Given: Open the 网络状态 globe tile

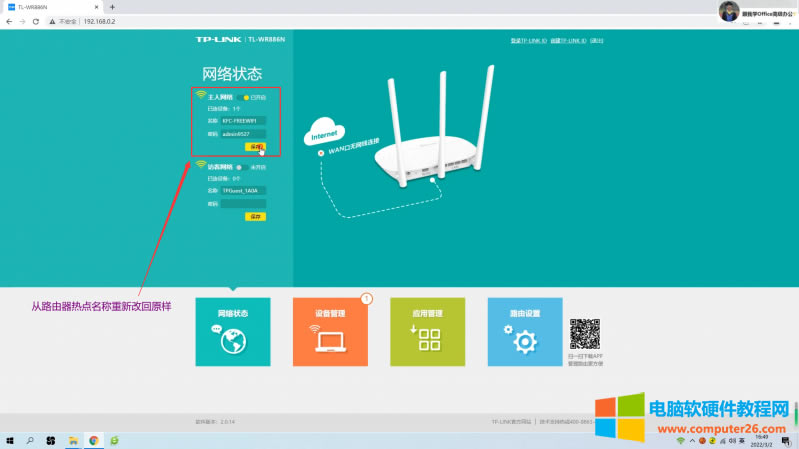Looking at the screenshot, I should click(x=232, y=331).
